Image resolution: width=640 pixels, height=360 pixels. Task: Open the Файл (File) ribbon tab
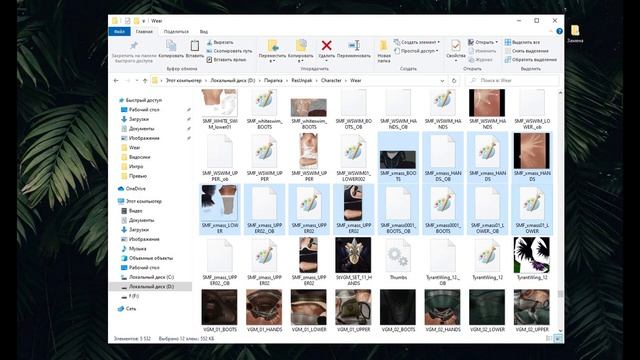pyautogui.click(x=120, y=31)
